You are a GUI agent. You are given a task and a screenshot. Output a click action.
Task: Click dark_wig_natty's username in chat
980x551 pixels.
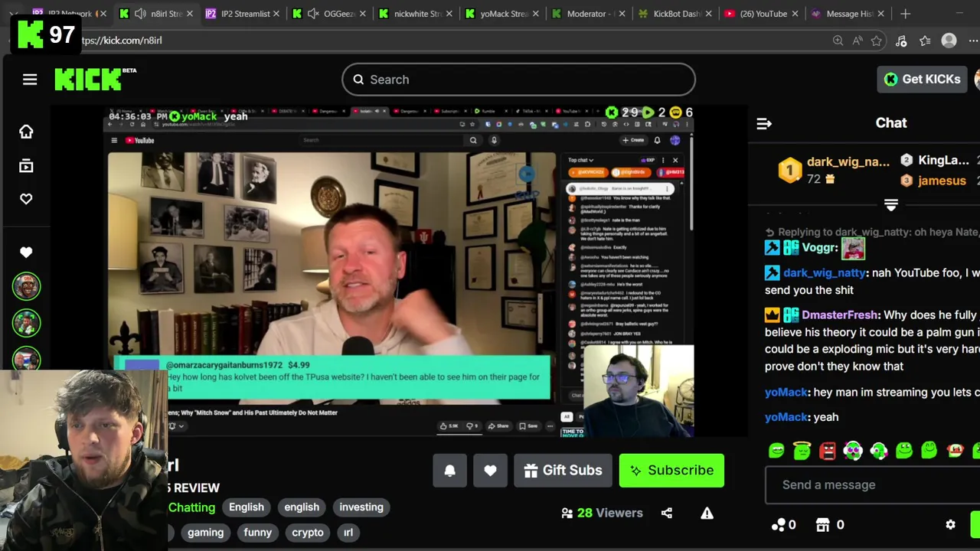(x=823, y=272)
